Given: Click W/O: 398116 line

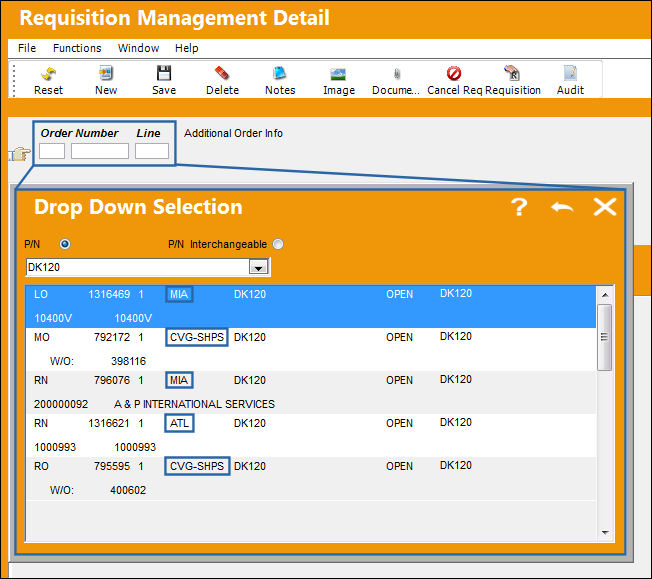Looking at the screenshot, I should click(x=98, y=361).
